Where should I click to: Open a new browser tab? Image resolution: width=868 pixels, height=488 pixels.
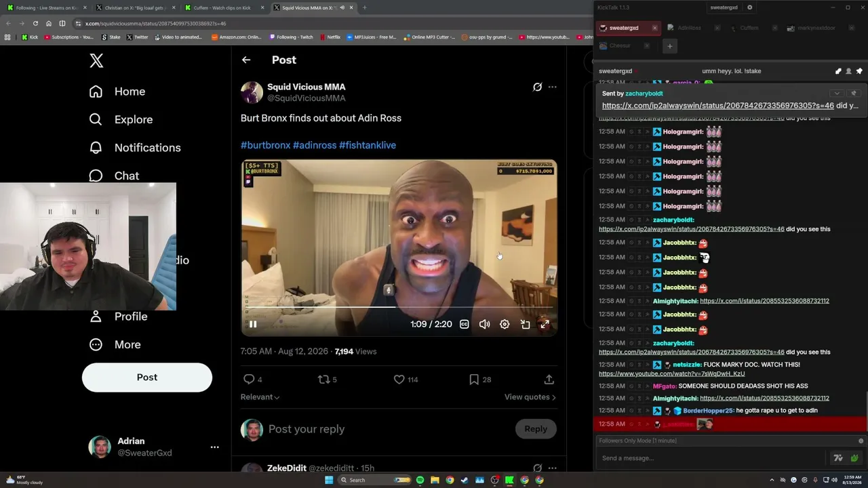pyautogui.click(x=364, y=7)
